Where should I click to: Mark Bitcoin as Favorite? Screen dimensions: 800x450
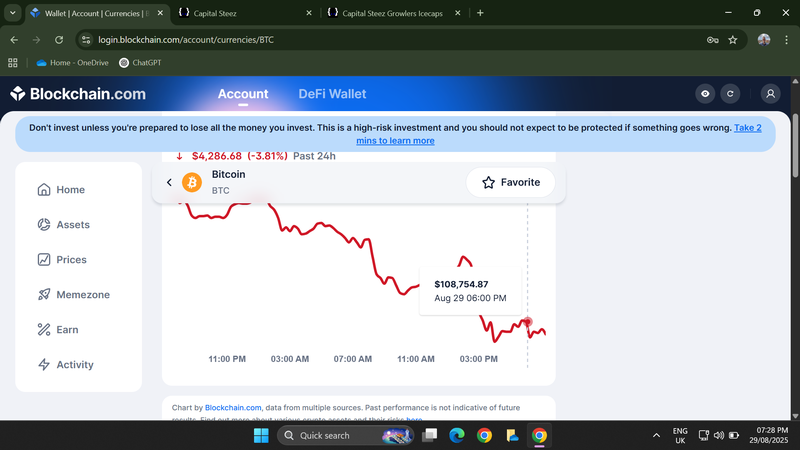[x=511, y=182]
